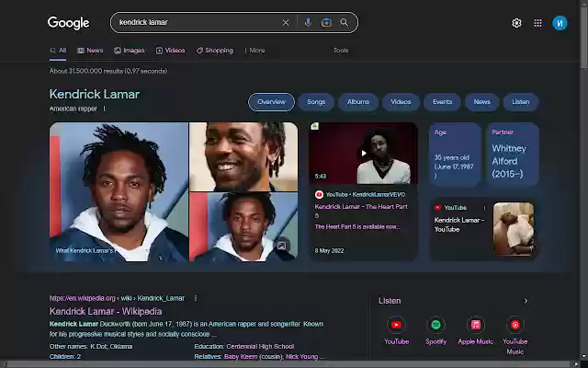Image resolution: width=588 pixels, height=368 pixels.
Task: Start voice search with the microphone icon
Action: coord(308,22)
